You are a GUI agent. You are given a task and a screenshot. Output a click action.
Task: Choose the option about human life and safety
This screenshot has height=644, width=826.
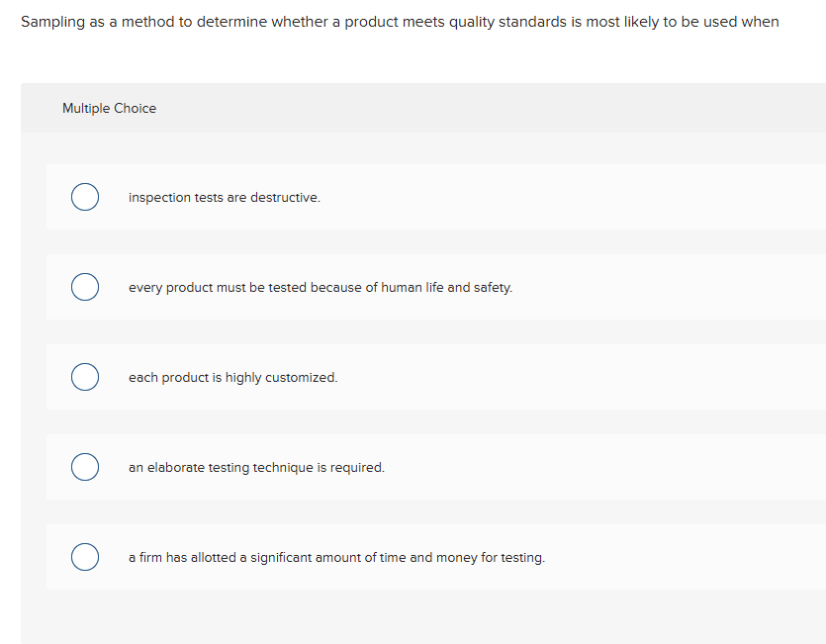84,287
